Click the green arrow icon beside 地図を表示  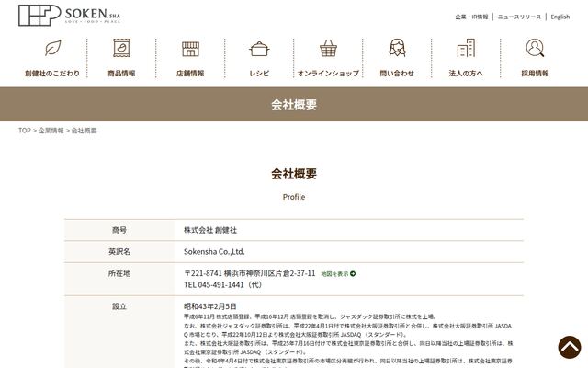tap(353, 274)
